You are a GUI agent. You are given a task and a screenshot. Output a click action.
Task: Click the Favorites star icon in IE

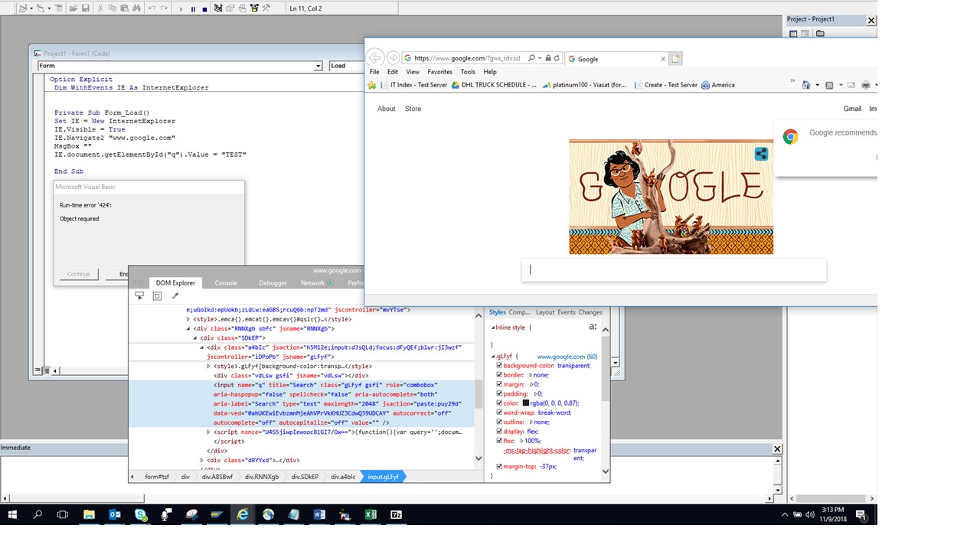[372, 85]
